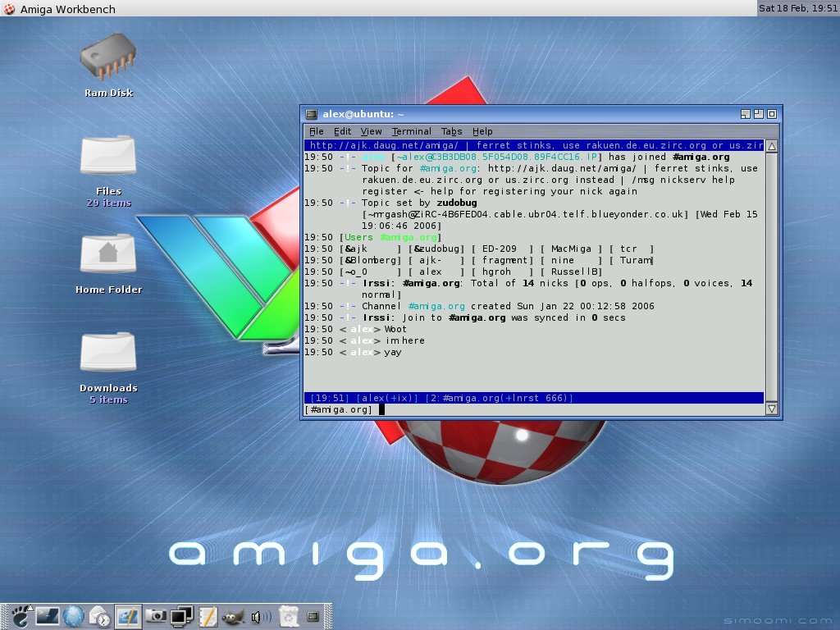840x630 pixels.
Task: Open the notepad text editor icon
Action: [208, 616]
